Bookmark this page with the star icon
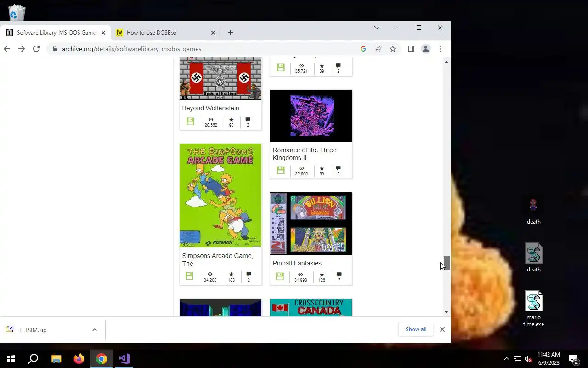The image size is (588, 368). click(393, 49)
